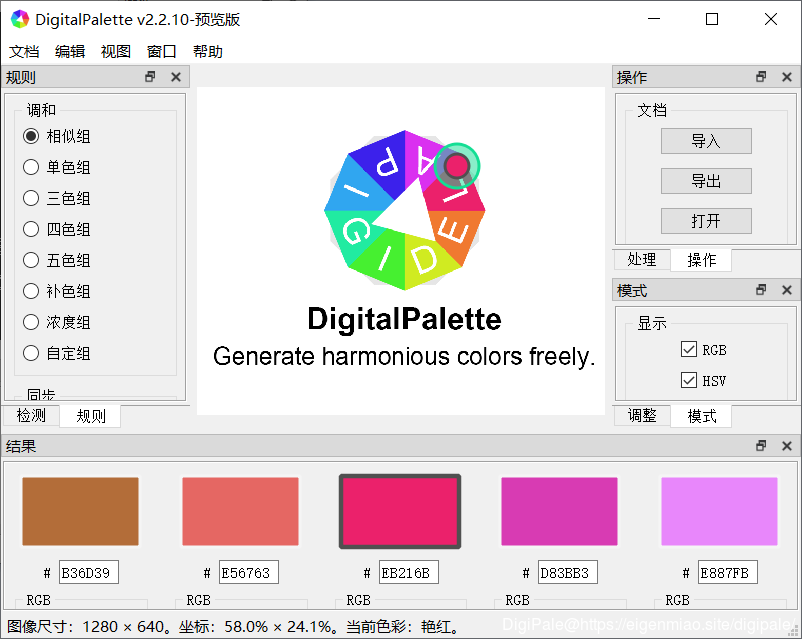Choose the 补色组 harmony rule

tap(31, 291)
